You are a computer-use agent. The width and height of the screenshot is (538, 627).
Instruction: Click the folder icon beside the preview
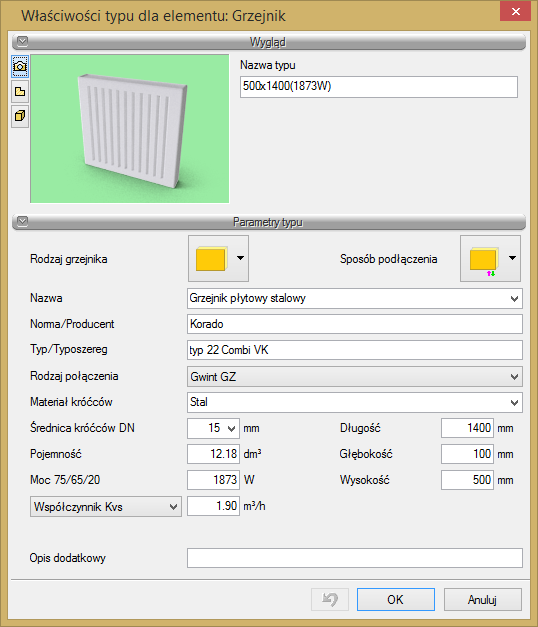click(20, 92)
